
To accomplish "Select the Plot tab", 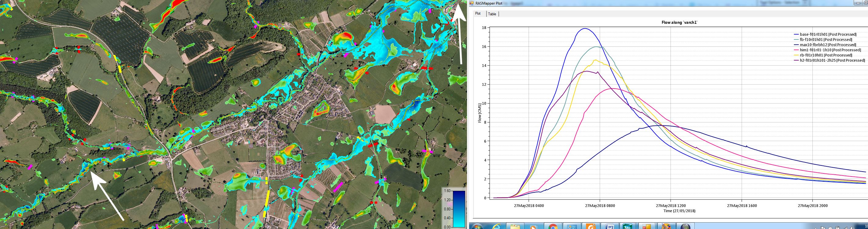I will coord(478,13).
